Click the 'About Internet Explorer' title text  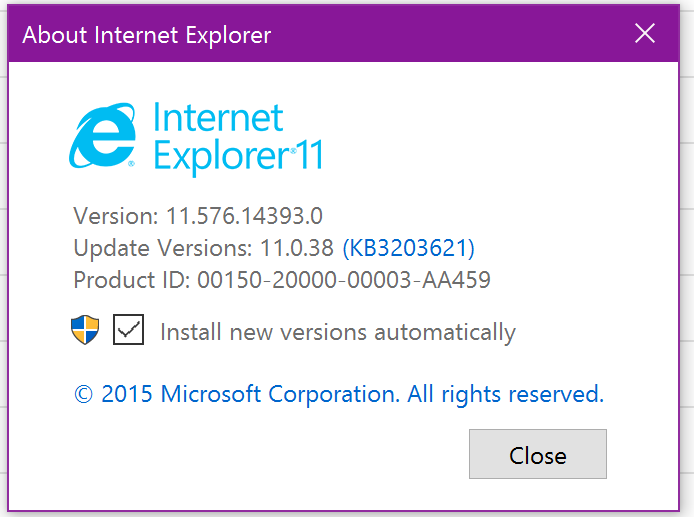(x=147, y=36)
